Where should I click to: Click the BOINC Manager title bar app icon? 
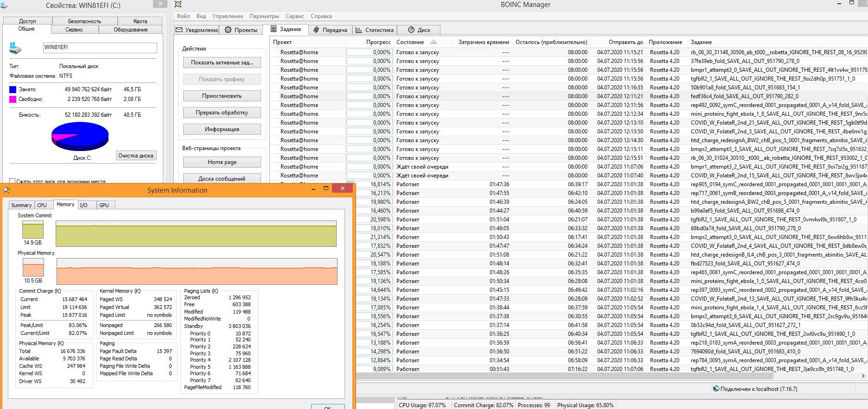coord(178,4)
